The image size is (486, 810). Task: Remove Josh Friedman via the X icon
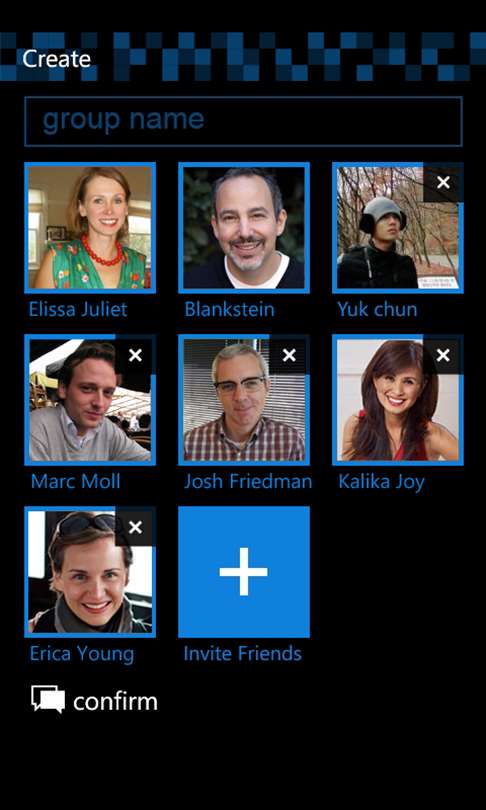pos(289,355)
